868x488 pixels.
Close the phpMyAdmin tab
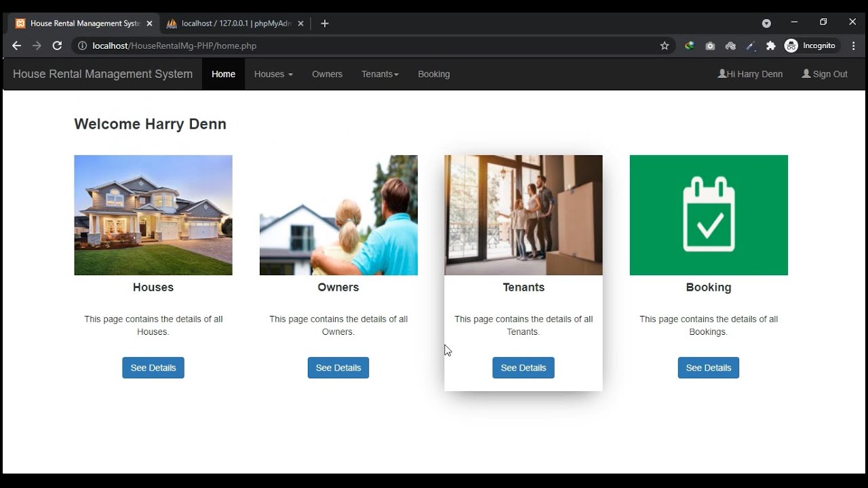300,23
